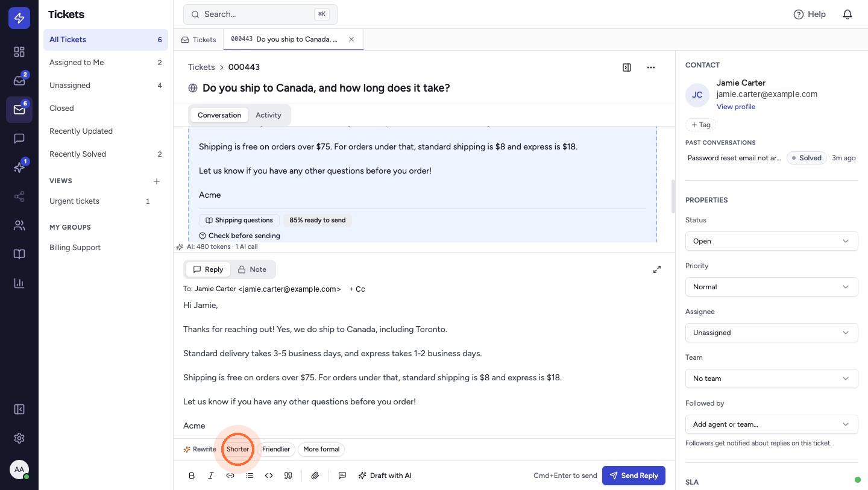
Task: Open the AI sparkle icon with badge 1
Action: coord(19,168)
